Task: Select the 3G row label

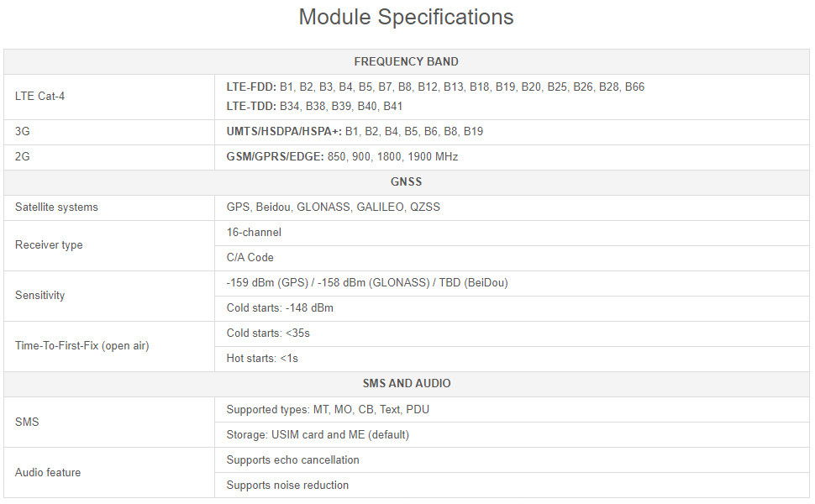Action: [x=23, y=132]
